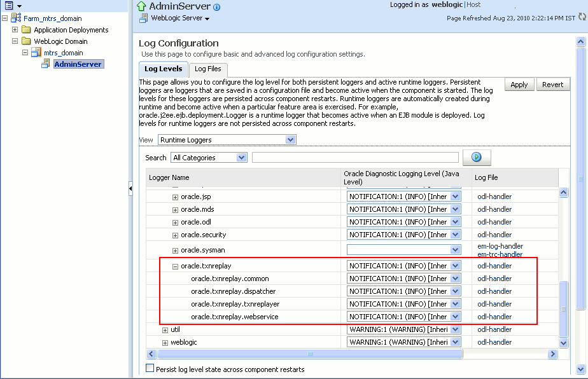Collapse the WebLogic Domain node

[15, 41]
